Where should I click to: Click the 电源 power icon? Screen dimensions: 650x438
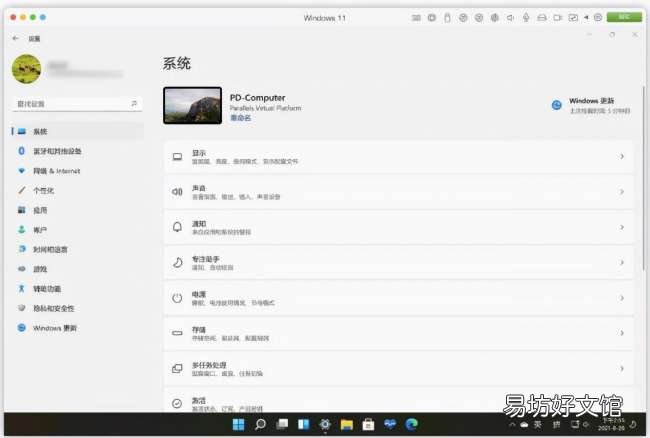coord(177,298)
